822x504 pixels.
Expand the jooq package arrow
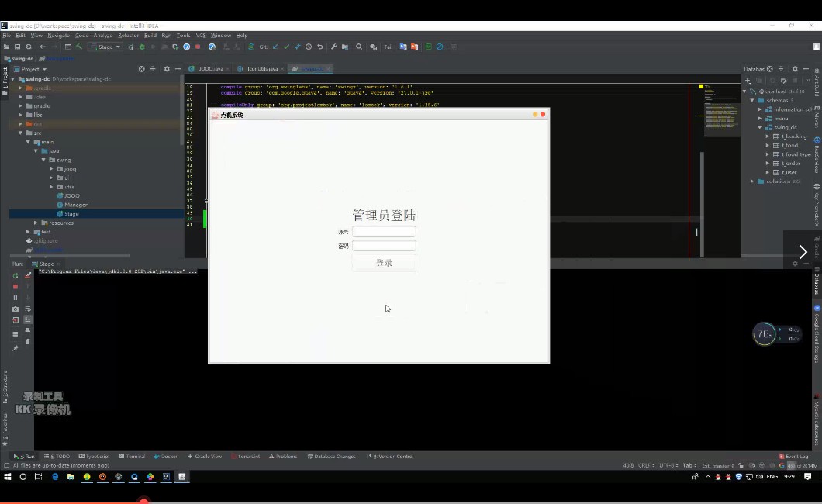(51, 169)
